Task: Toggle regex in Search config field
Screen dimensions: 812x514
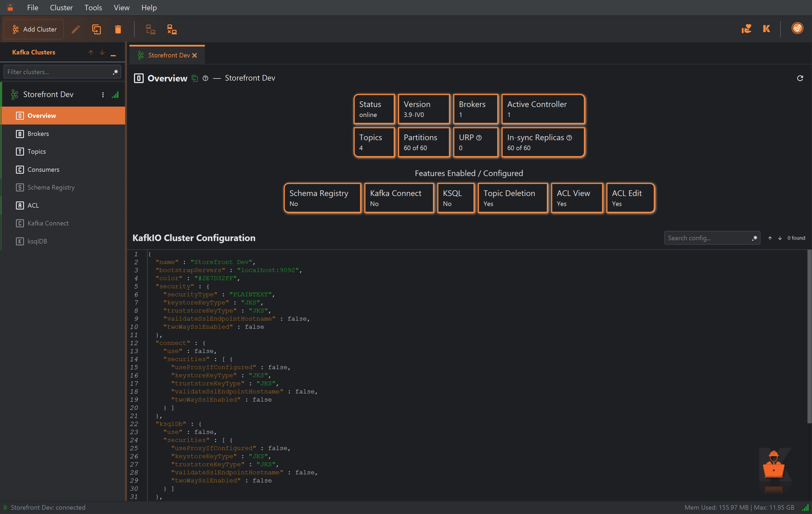Action: tap(755, 238)
